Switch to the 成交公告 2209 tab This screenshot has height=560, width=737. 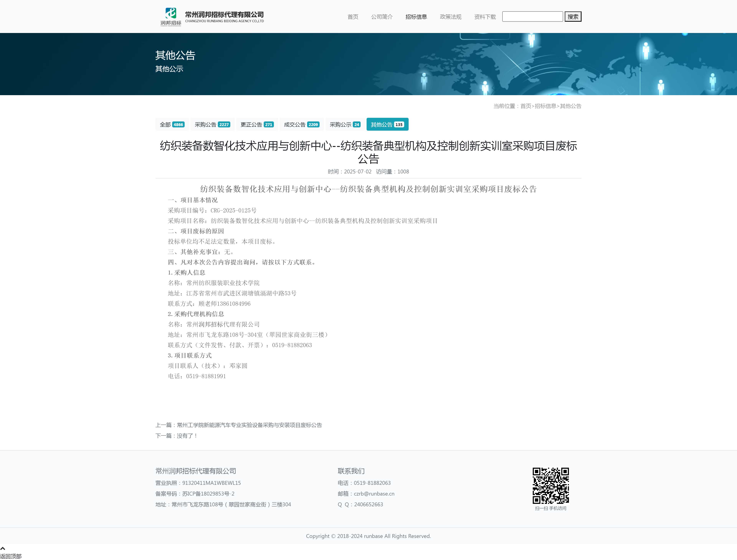(x=302, y=124)
